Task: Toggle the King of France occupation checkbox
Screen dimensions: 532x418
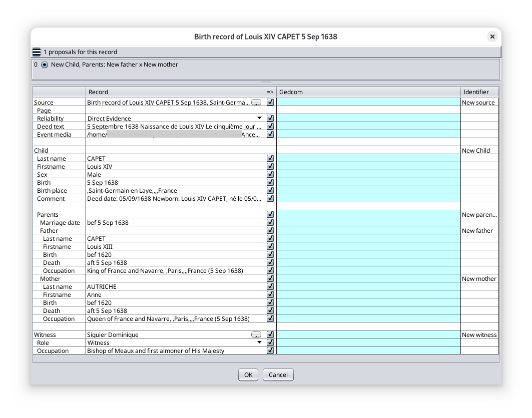Action: pyautogui.click(x=270, y=270)
